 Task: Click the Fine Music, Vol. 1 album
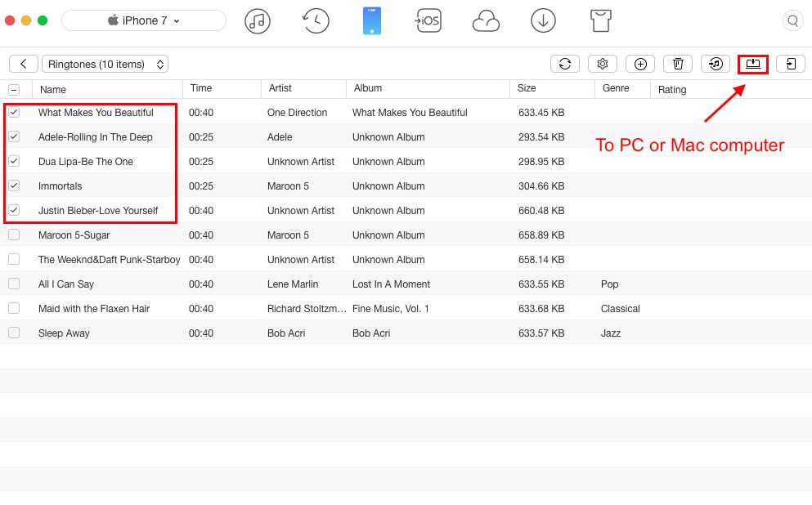[391, 308]
